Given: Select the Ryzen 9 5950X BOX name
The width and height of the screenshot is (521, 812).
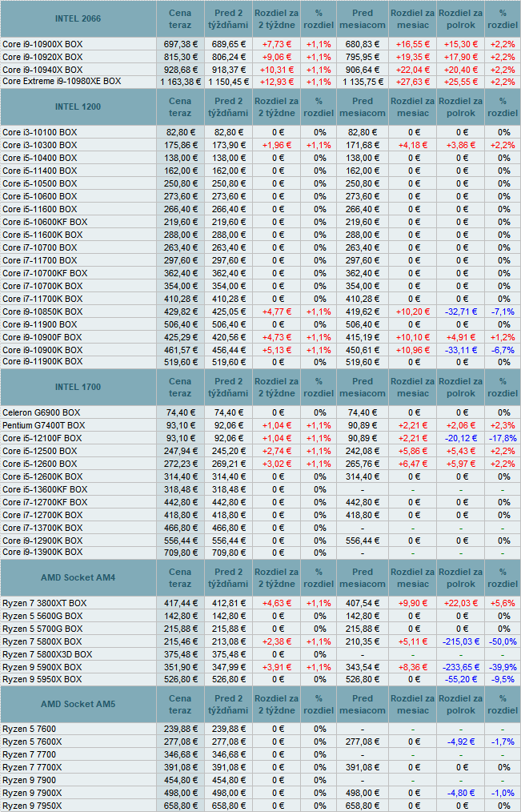Looking at the screenshot, I should coord(42,679).
